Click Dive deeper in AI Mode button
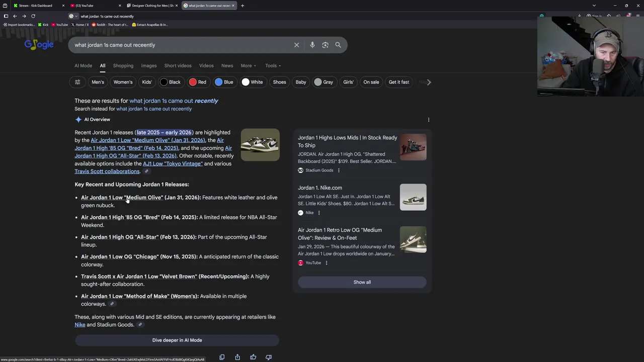Viewport: 644px width, 362px height. (x=177, y=340)
